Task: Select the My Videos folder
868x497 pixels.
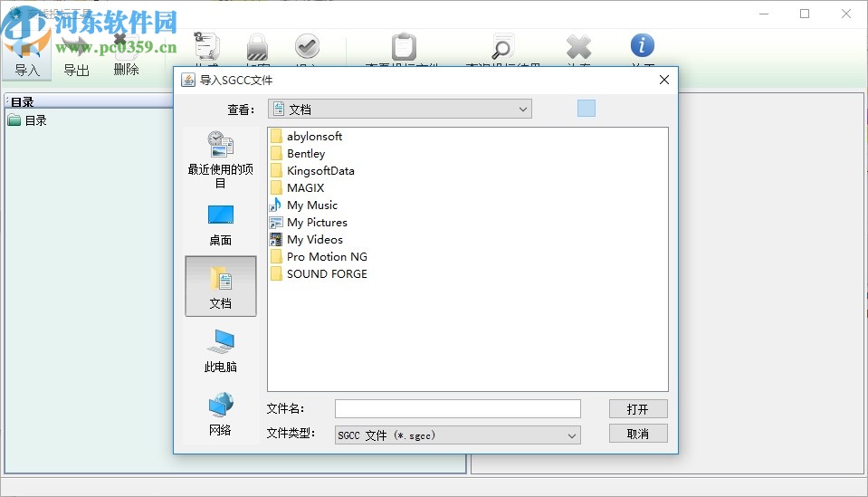Action: coord(306,239)
